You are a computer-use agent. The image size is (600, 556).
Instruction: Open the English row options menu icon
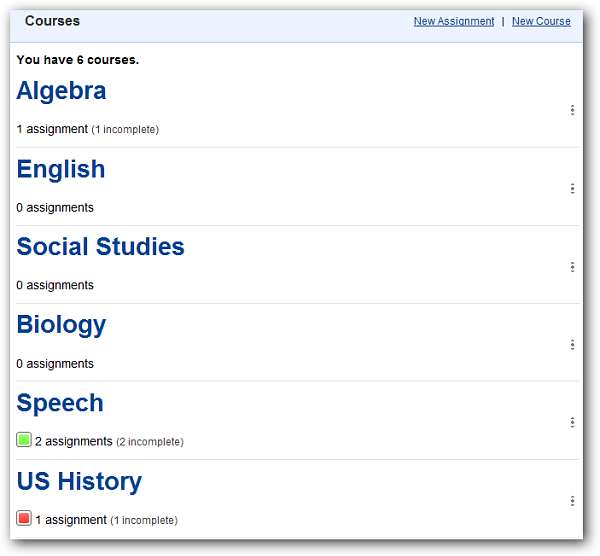572,188
